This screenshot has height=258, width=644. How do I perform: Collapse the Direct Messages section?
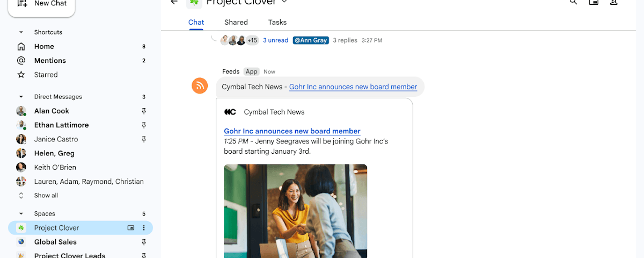click(21, 97)
